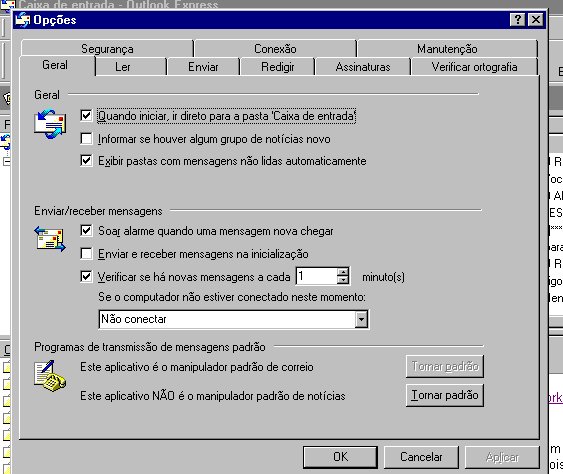Decrease minutes with the spinner down arrow
This screenshot has height=474, width=563.
(x=343, y=280)
